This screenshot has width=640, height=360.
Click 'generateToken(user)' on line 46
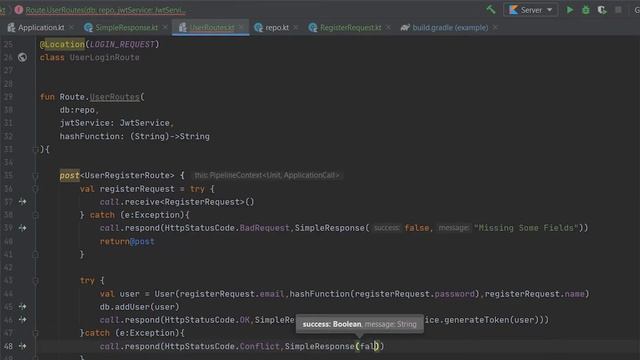491,320
